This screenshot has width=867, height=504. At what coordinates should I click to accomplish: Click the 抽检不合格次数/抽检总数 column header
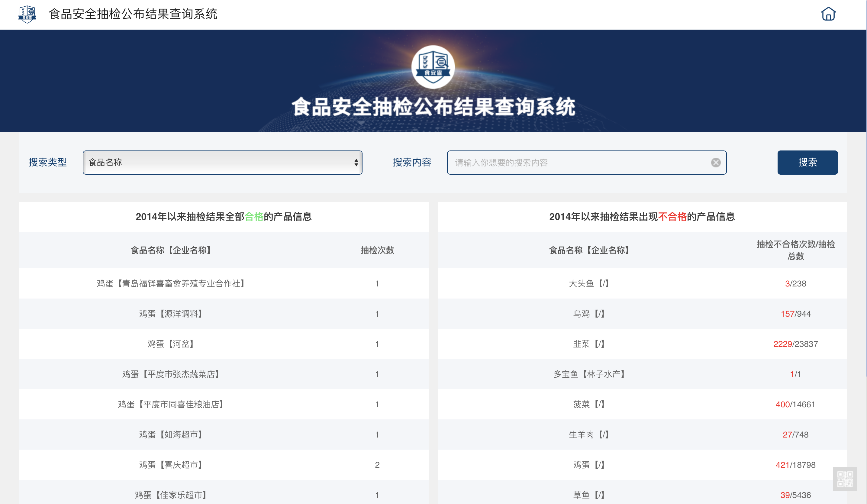(x=795, y=250)
